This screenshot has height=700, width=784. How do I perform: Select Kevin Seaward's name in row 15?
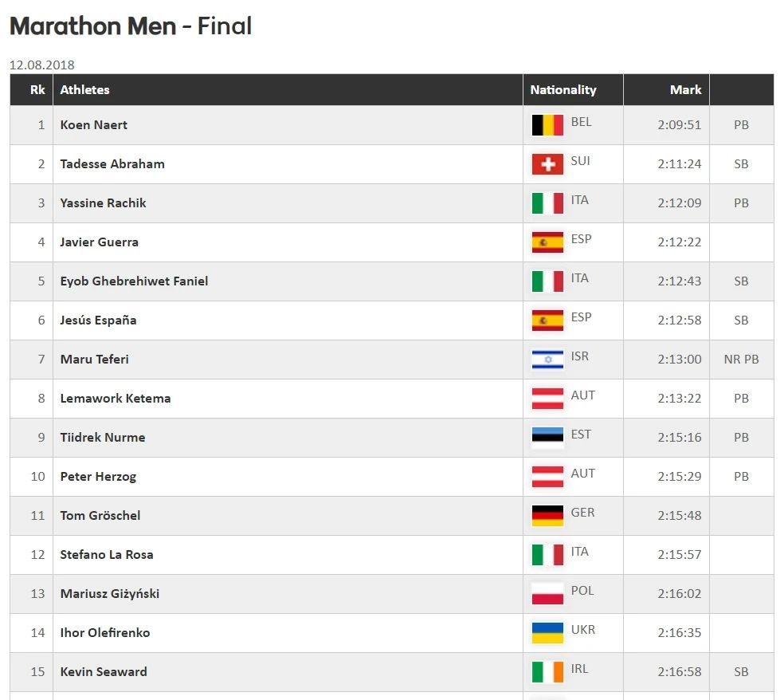104,672
